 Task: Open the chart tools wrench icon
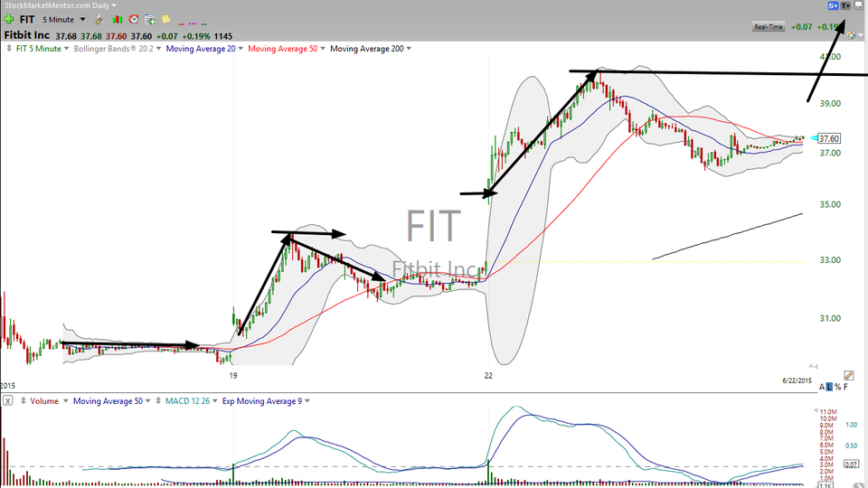[x=100, y=19]
